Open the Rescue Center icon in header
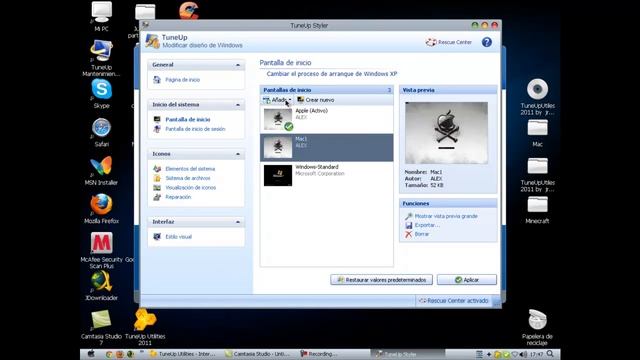This screenshot has width=640, height=360. pos(431,42)
